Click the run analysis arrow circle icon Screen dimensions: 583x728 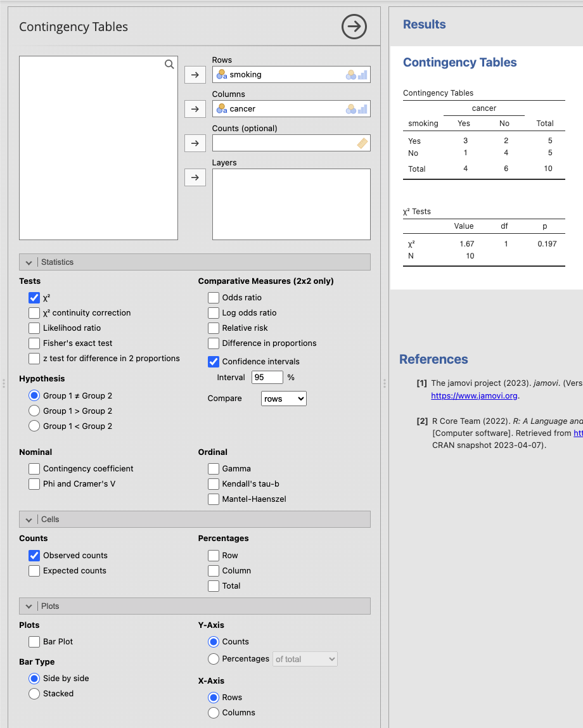354,27
